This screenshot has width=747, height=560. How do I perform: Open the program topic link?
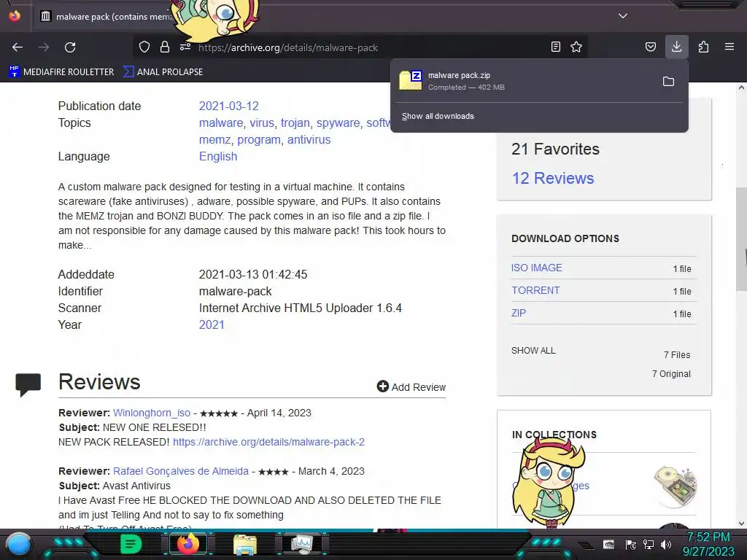click(x=259, y=139)
